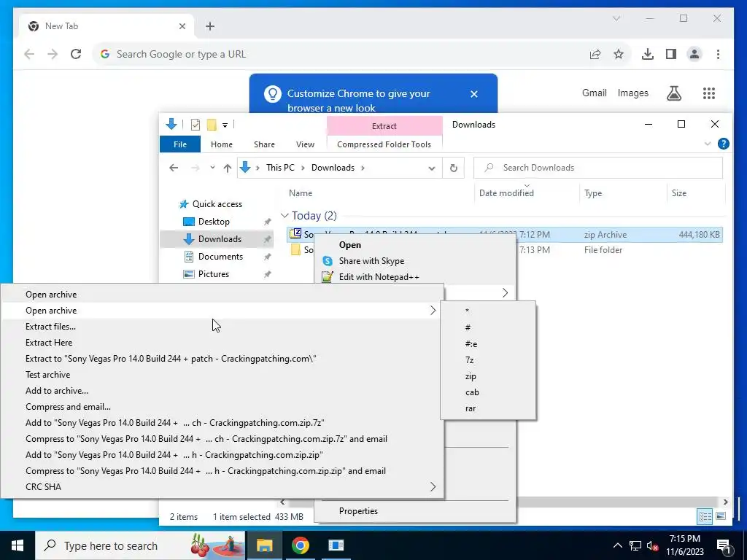
Task: Reload the Chrome page
Action: (76, 54)
